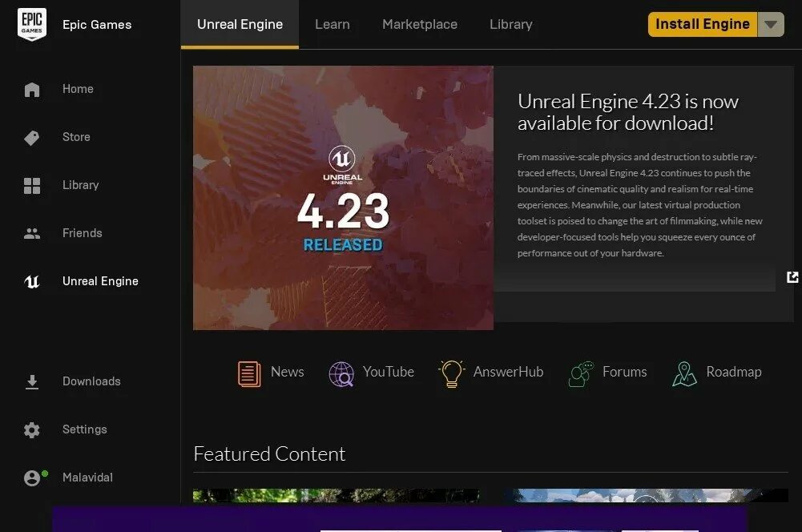Open the Roadmap link text

click(x=734, y=372)
